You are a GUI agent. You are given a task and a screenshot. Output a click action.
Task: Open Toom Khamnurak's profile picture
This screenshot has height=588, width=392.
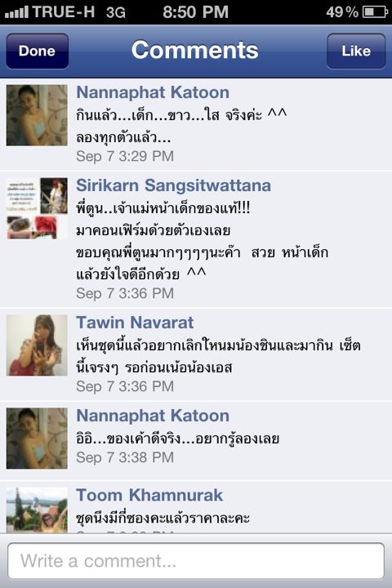tap(37, 510)
